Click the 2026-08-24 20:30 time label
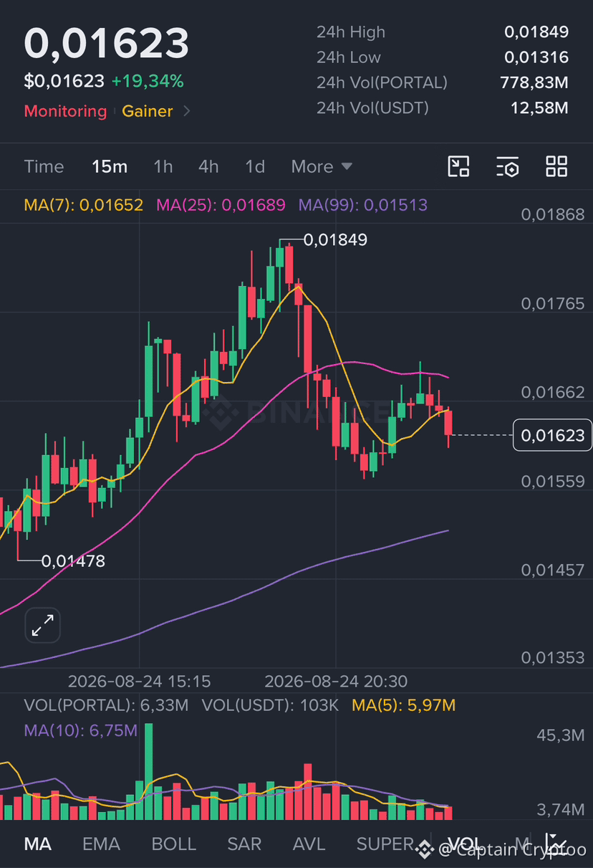 click(336, 681)
